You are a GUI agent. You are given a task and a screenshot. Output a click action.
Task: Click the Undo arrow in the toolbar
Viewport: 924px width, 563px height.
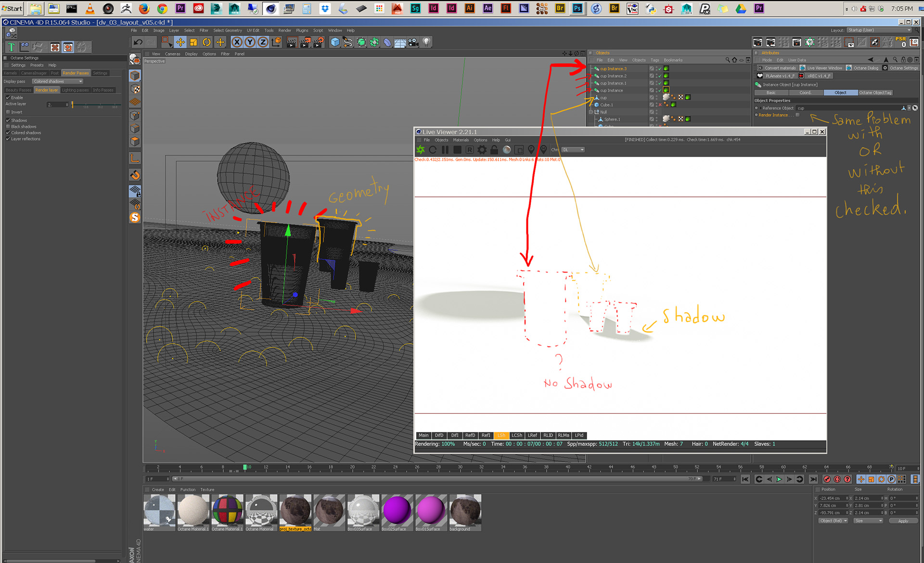[x=138, y=42]
